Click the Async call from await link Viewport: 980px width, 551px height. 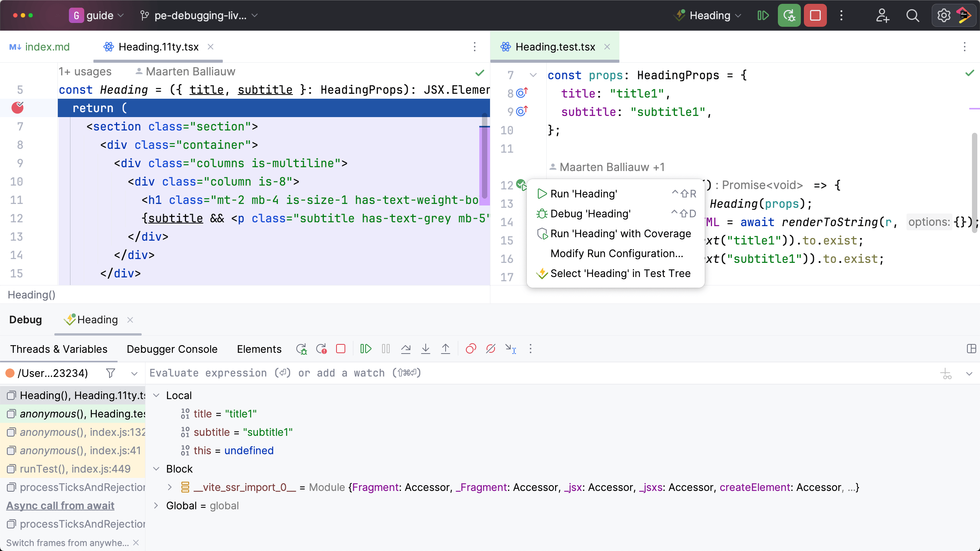tap(60, 505)
